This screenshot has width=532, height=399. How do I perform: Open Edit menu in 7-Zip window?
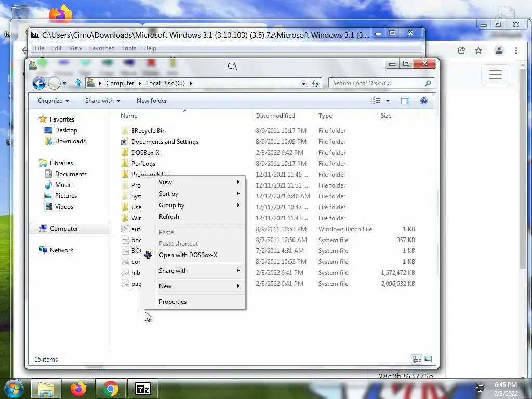coord(56,48)
